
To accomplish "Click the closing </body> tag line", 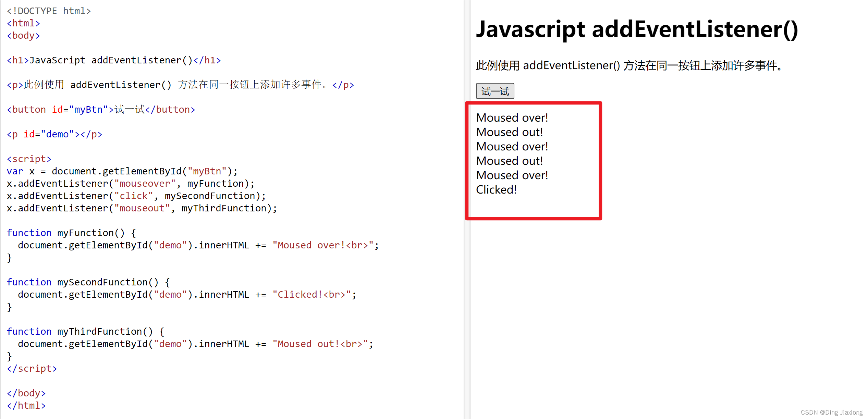I will 26,393.
